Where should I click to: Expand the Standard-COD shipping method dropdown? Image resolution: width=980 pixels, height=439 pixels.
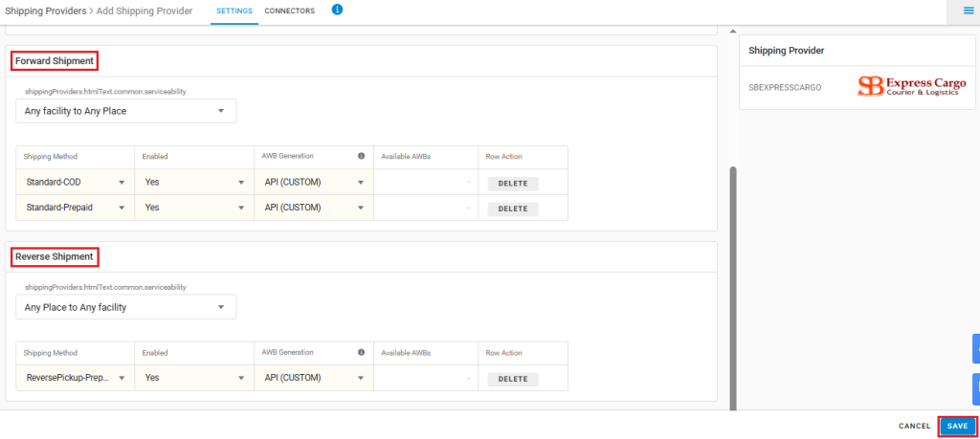(75, 183)
